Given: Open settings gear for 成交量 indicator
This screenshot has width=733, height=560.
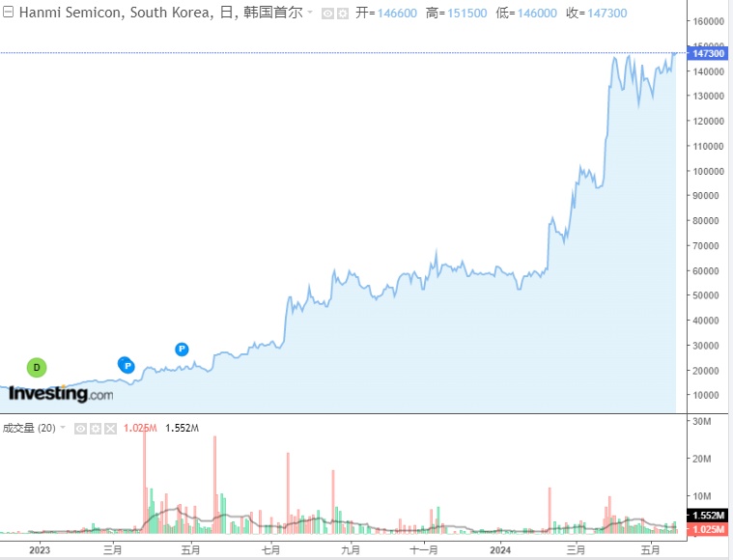Looking at the screenshot, I should [96, 429].
